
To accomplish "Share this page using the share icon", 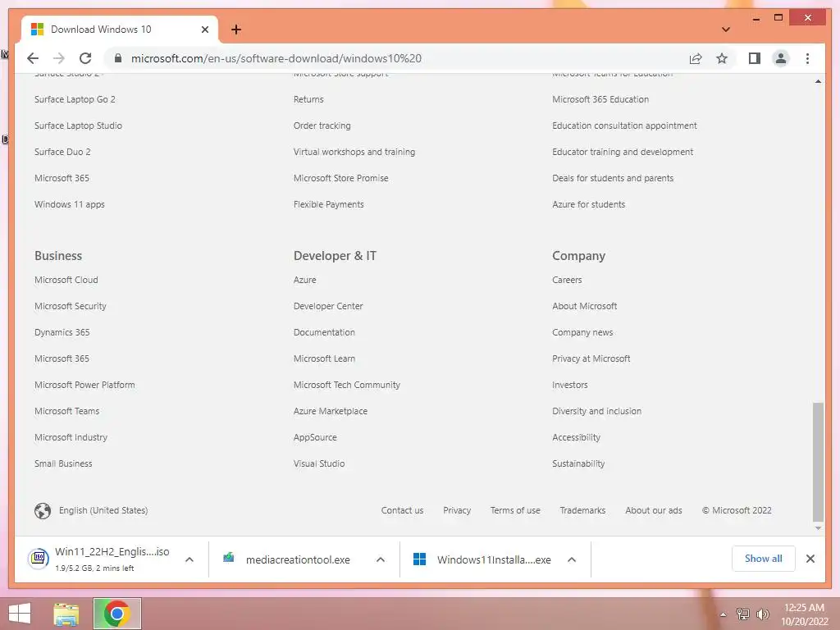I will click(x=696, y=58).
